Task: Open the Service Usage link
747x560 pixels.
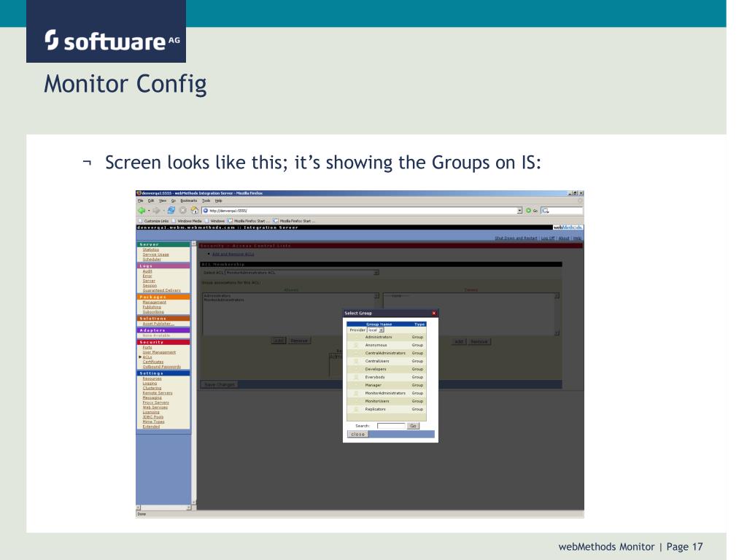Action: (x=156, y=254)
